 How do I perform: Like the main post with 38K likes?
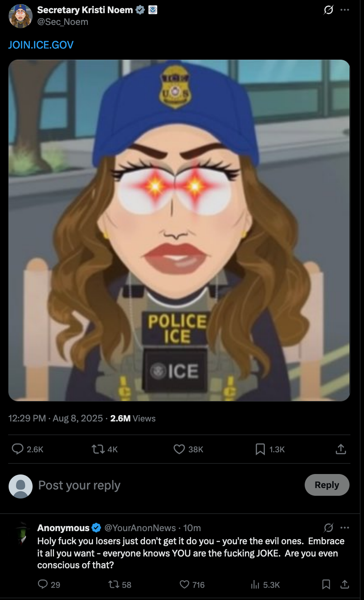tap(179, 449)
